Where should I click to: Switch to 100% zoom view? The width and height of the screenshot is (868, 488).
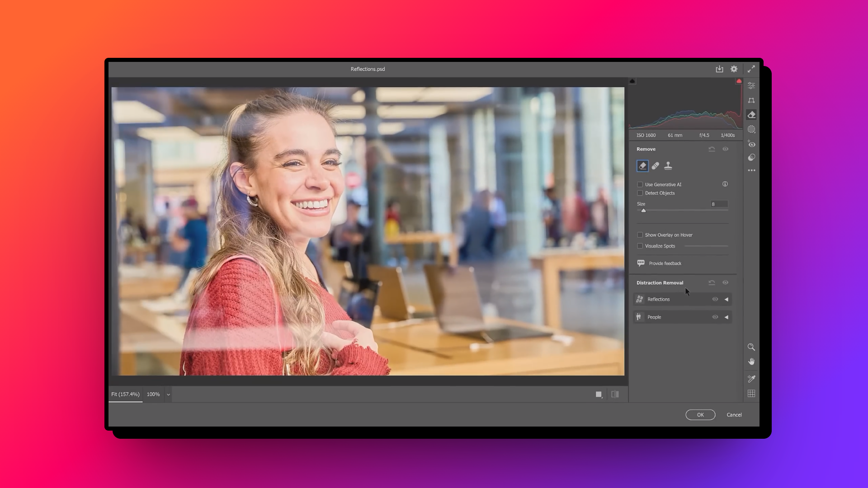tap(153, 394)
